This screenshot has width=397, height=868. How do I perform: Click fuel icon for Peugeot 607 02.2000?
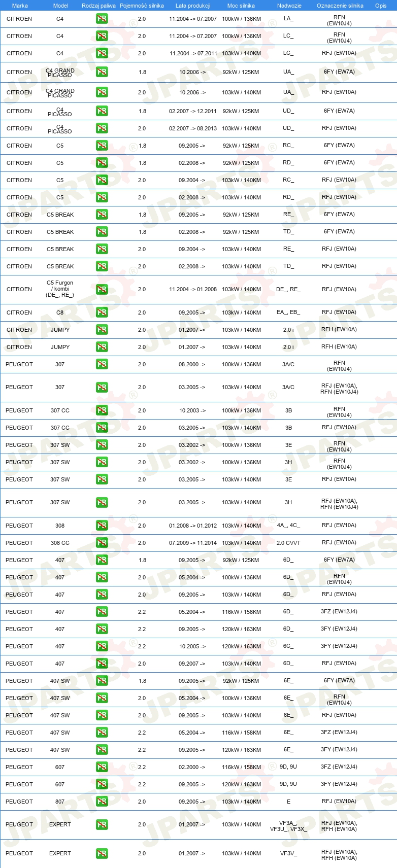pyautogui.click(x=102, y=767)
